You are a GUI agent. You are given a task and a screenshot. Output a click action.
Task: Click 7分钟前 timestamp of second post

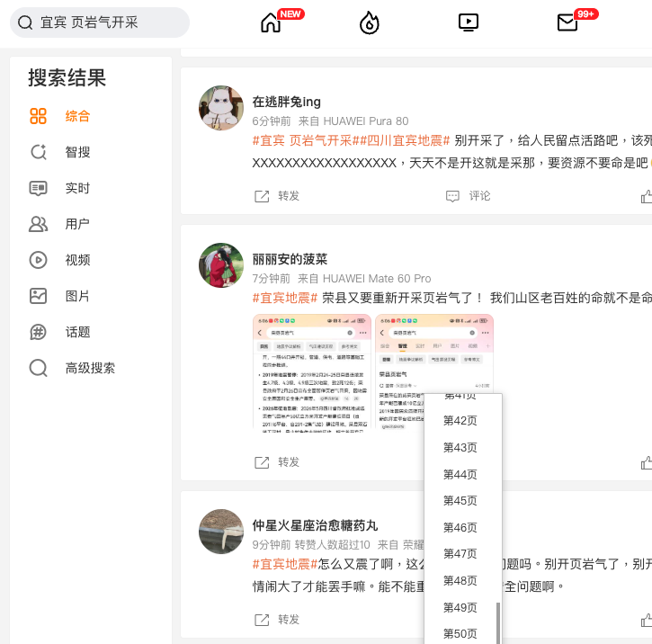(271, 279)
